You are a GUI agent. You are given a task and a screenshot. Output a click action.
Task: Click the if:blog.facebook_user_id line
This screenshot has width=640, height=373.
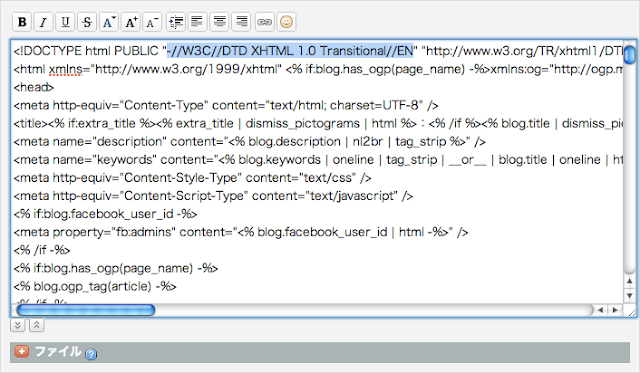[105, 214]
